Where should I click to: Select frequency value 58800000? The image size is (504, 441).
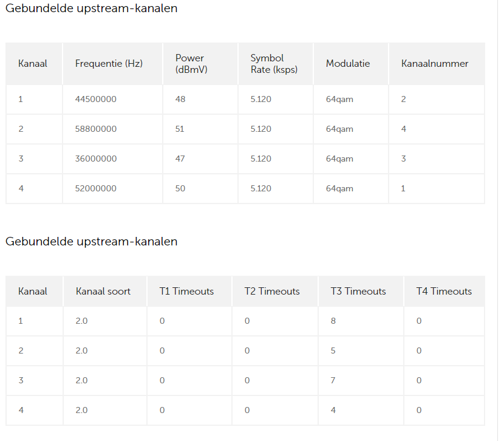coord(96,129)
